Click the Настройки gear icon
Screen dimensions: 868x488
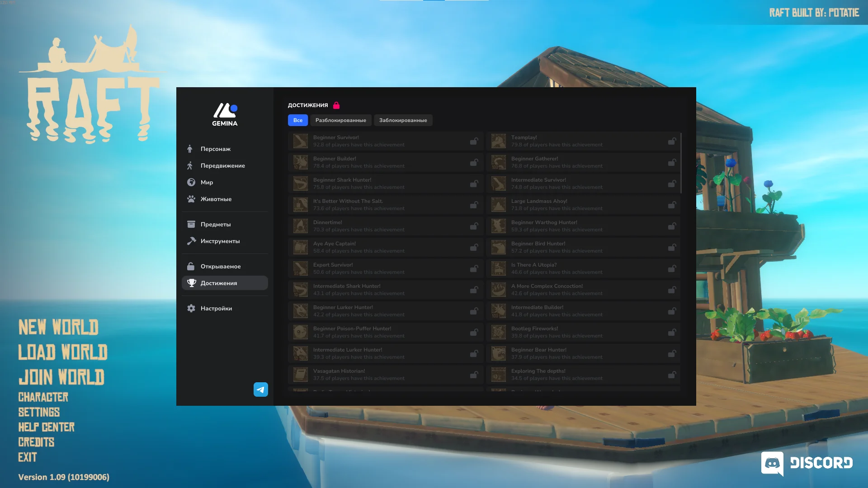point(191,308)
